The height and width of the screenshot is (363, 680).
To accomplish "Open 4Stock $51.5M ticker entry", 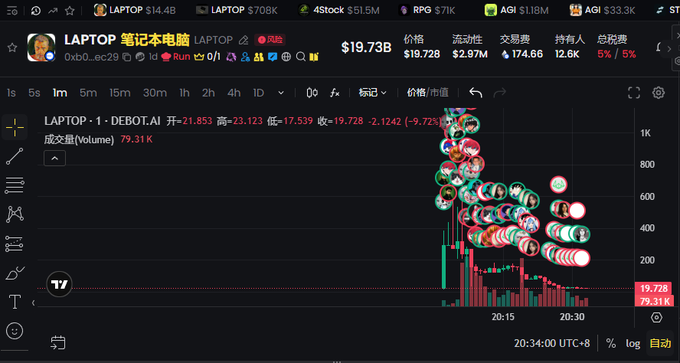I will coord(339,10).
